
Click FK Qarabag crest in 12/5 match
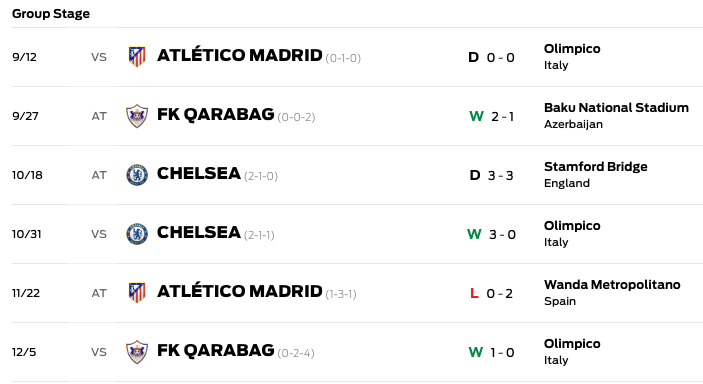click(x=137, y=352)
